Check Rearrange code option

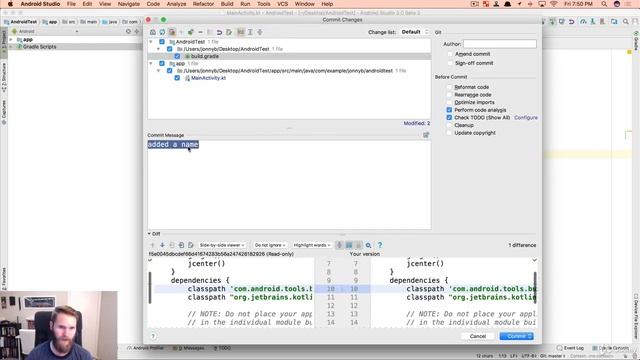[x=449, y=95]
